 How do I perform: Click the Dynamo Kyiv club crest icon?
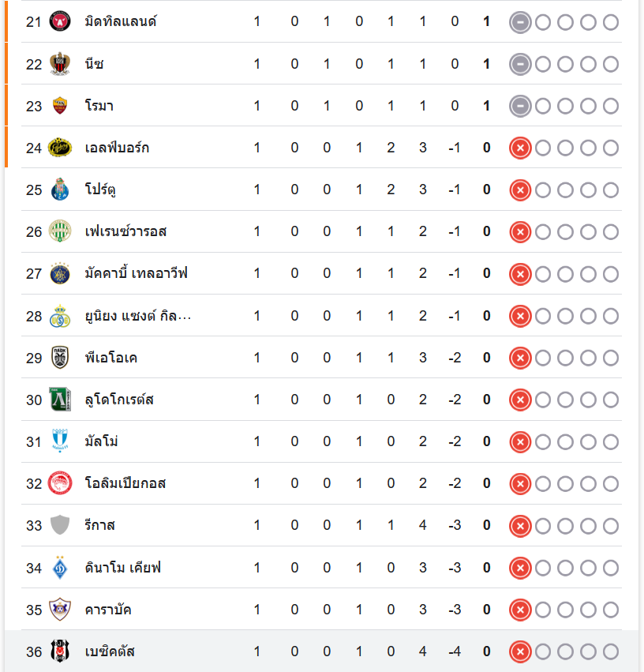point(60,567)
